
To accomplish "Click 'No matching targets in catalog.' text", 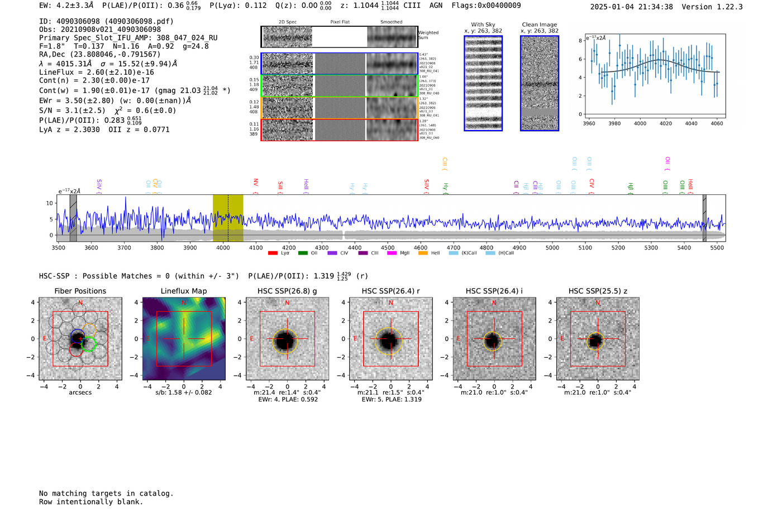I will tap(106, 493).
